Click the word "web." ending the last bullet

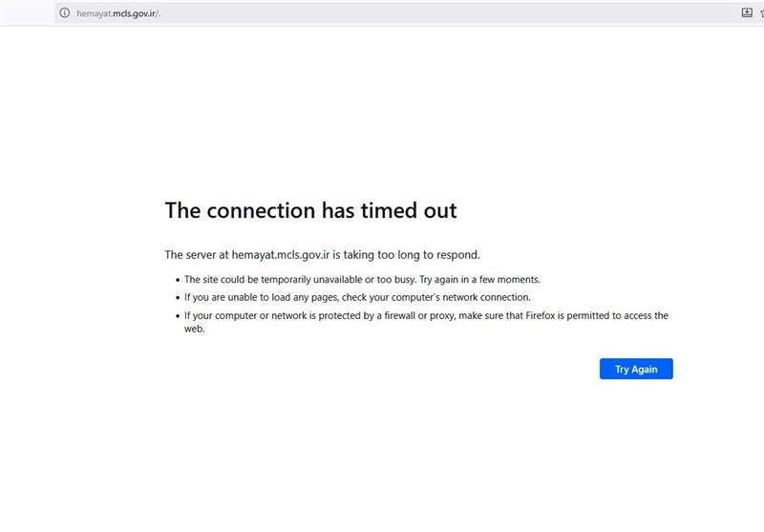coord(195,329)
